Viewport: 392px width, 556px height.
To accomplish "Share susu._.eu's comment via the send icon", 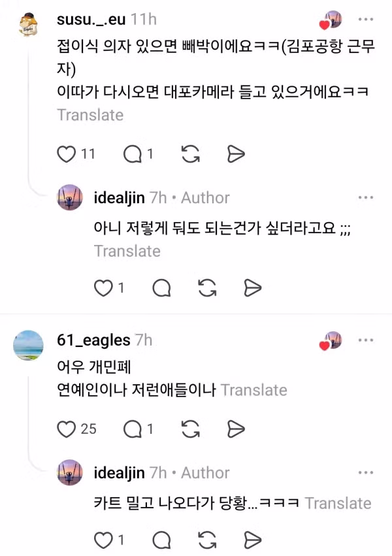I will (x=236, y=154).
